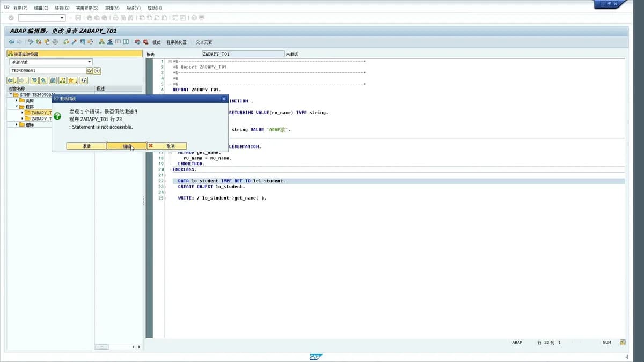This screenshot has width=644, height=362.
Task: Expand the 类库 folder node
Action: pos(17,100)
